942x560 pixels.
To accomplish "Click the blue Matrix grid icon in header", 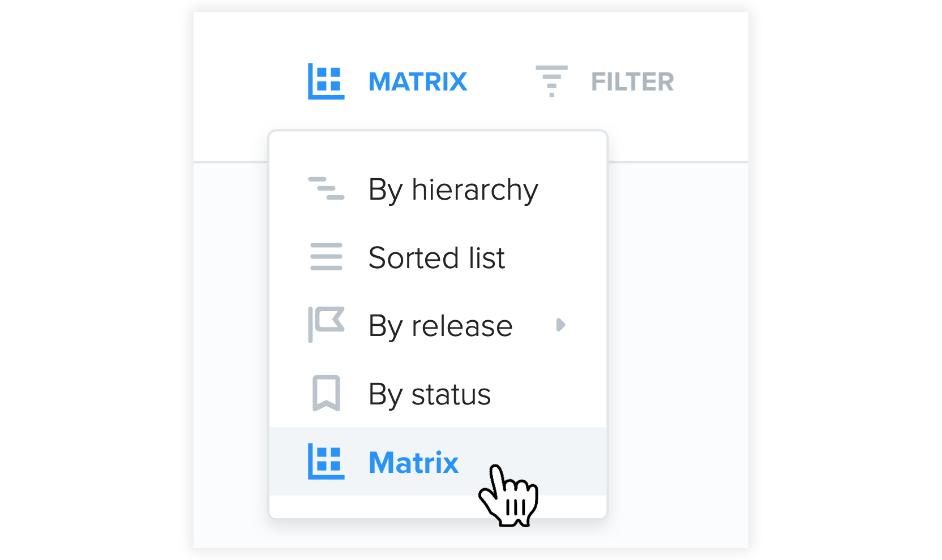I will click(x=326, y=81).
